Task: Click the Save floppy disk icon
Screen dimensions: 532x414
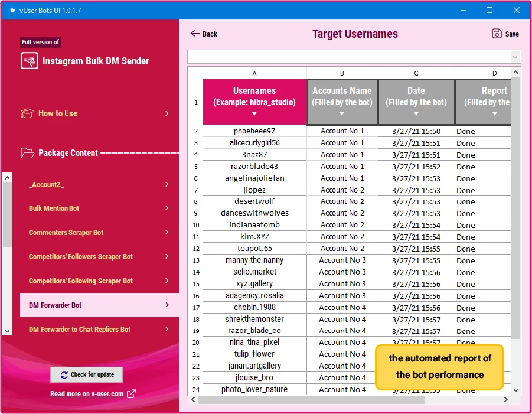Action: click(x=497, y=34)
